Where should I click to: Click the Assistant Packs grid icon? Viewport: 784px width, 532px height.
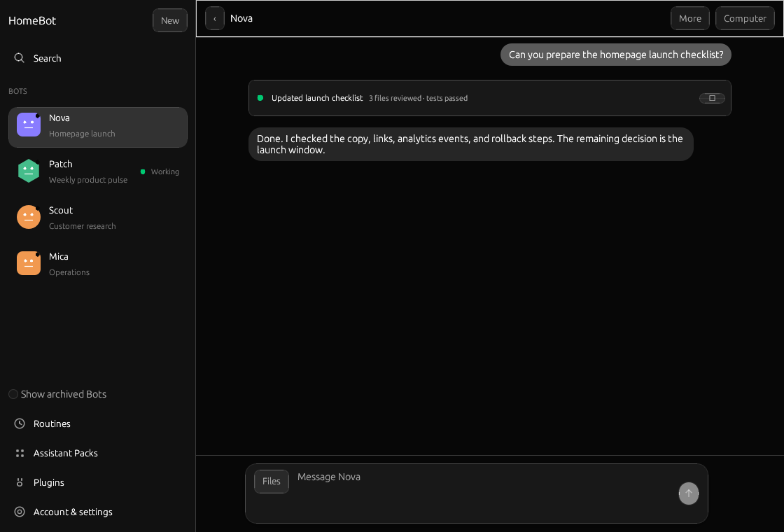coord(20,453)
